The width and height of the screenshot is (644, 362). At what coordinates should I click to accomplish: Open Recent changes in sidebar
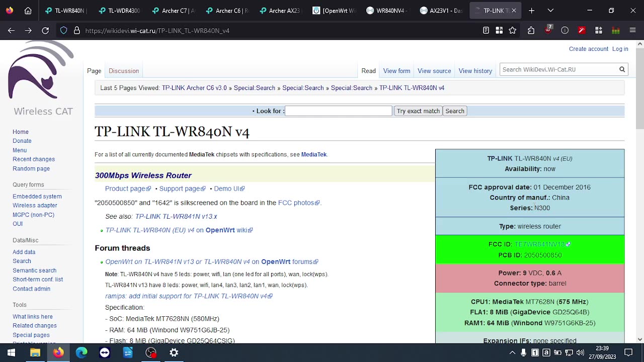[34, 159]
